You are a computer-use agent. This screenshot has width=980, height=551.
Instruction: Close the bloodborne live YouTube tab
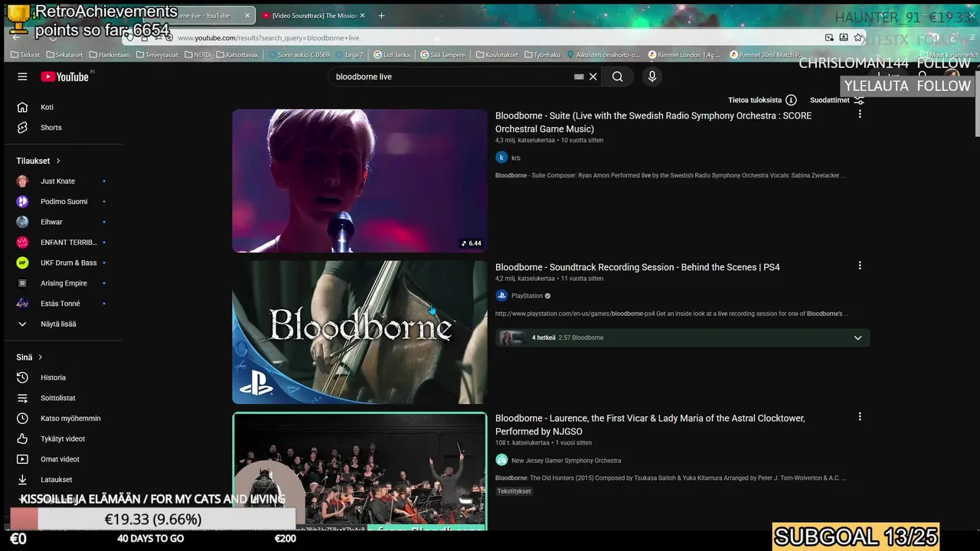(x=247, y=15)
